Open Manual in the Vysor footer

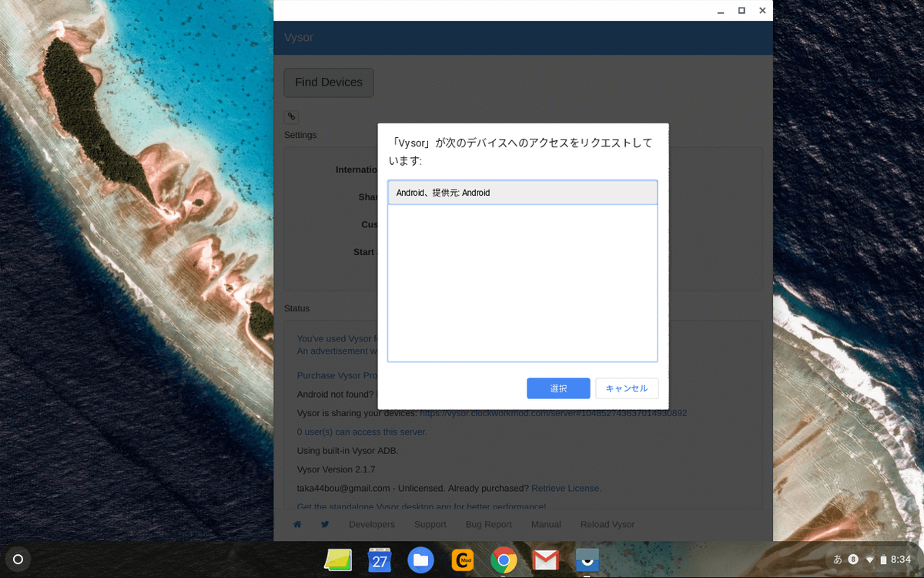point(546,524)
